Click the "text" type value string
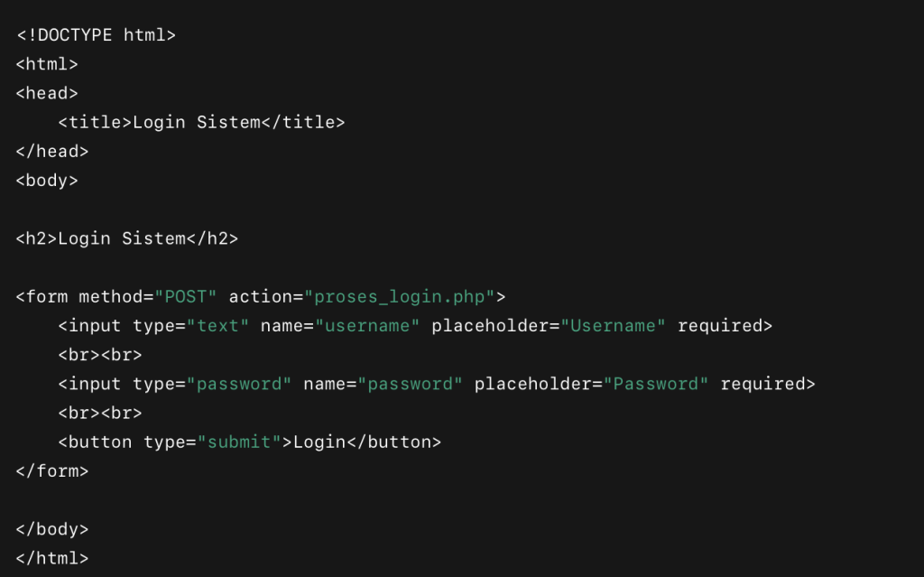924x577 pixels. 217,325
